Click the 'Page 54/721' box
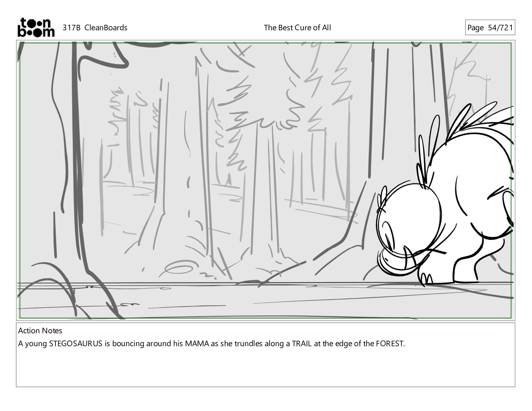This screenshot has height=411, width=532. 490,28
